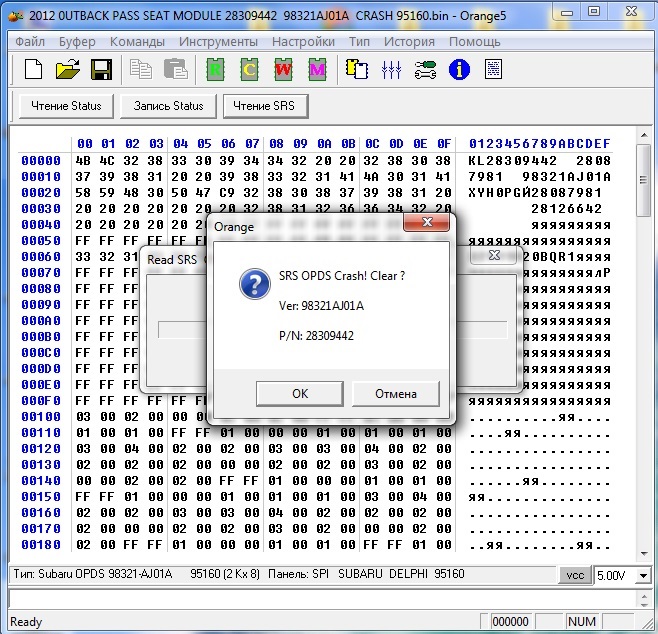This screenshot has height=634, width=658.
Task: Open the История menu
Action: (409, 42)
